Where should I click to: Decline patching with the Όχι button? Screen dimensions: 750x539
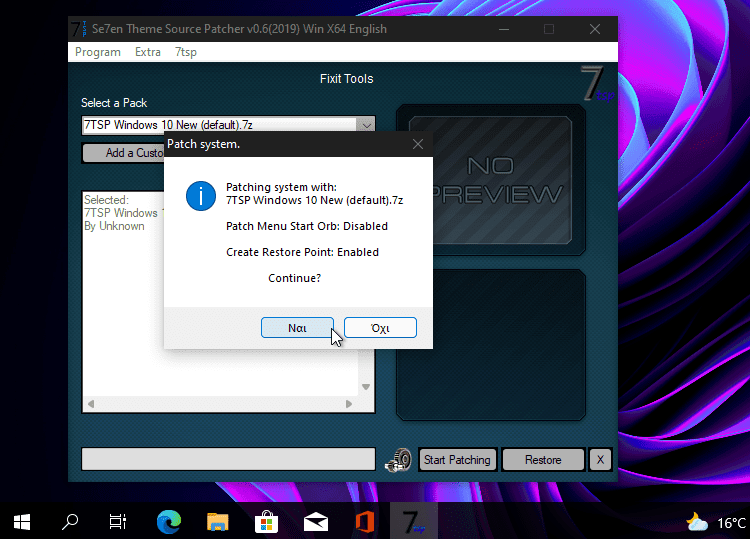[x=380, y=328]
